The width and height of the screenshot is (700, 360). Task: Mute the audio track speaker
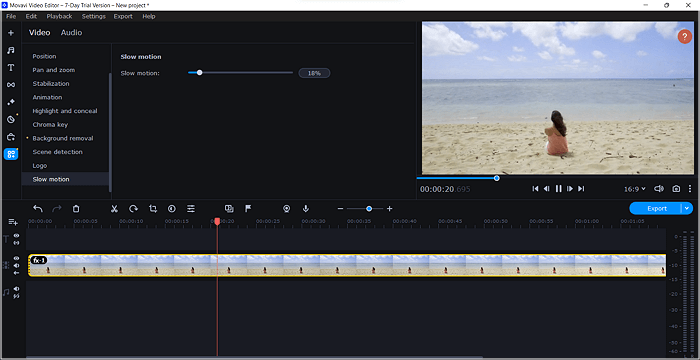click(x=17, y=289)
